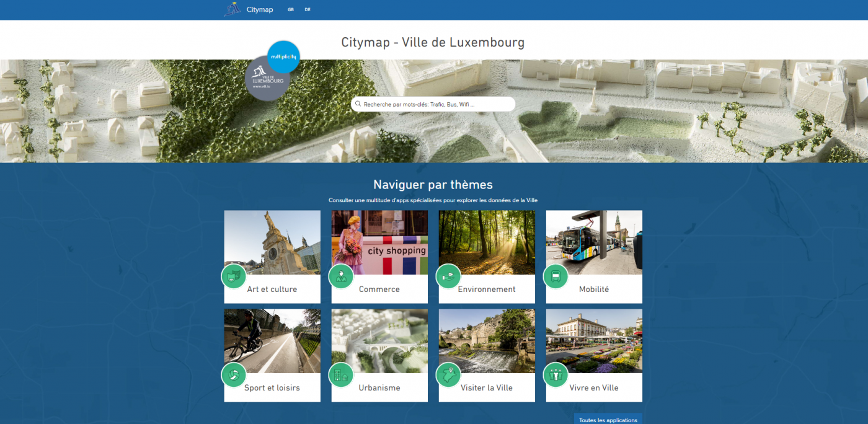Click the Vivre en Ville people icon
Viewport: 868px width, 424px height.
coord(556,374)
